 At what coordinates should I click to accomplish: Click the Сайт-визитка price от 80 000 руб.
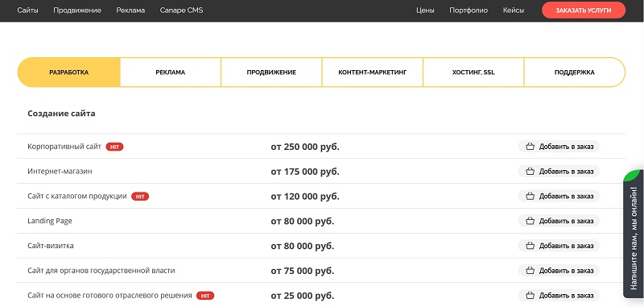(303, 247)
